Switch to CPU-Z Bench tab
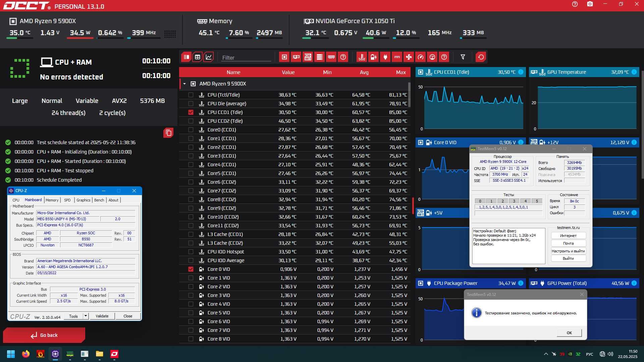The width and height of the screenshot is (644, 362). 99,200
